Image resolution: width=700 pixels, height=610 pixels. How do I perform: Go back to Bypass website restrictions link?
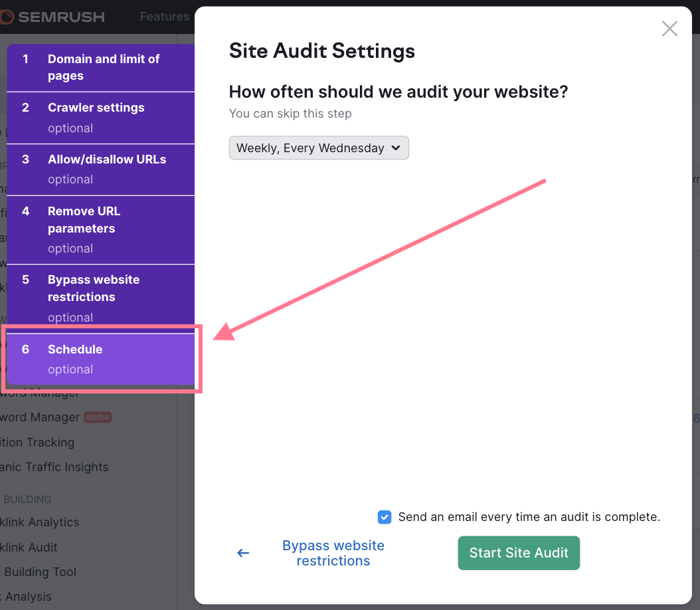pyautogui.click(x=333, y=553)
